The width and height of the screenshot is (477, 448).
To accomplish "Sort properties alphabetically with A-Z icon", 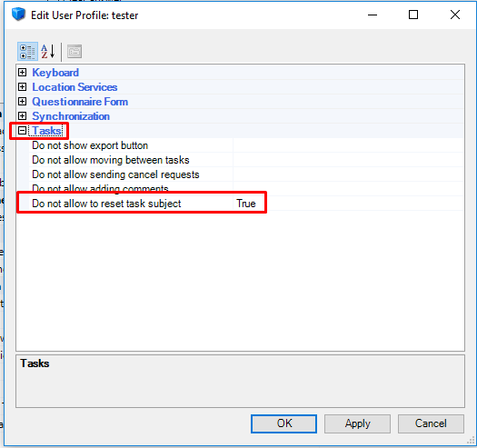I will coord(48,52).
